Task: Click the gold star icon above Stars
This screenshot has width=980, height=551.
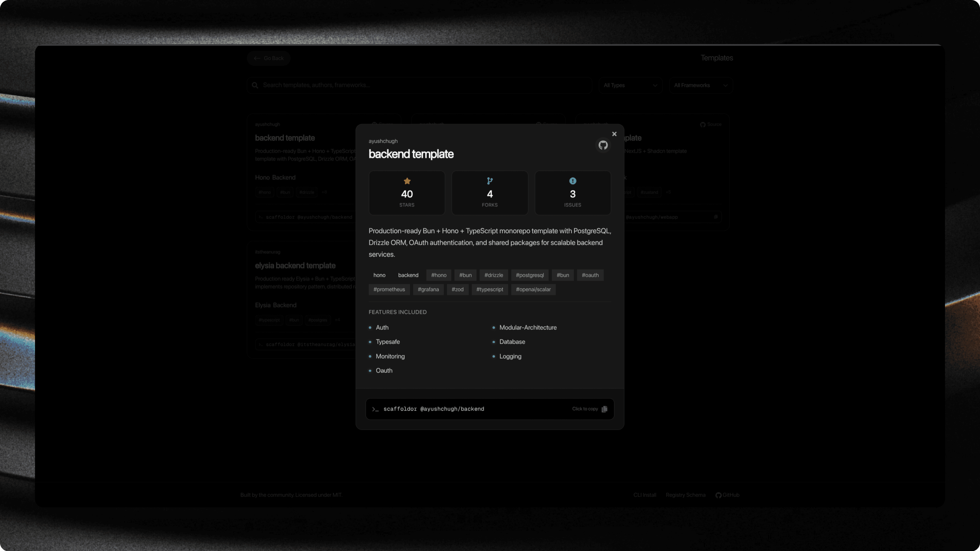Action: tap(407, 181)
